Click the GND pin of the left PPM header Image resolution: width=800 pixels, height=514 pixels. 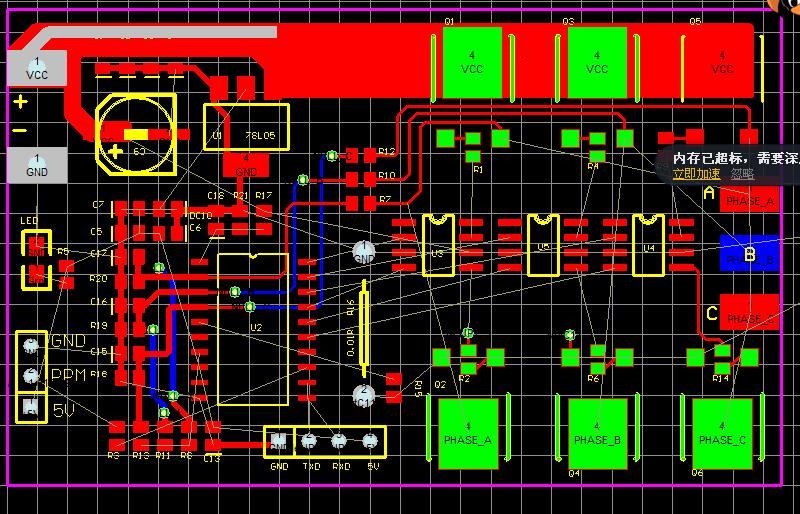click(x=31, y=346)
